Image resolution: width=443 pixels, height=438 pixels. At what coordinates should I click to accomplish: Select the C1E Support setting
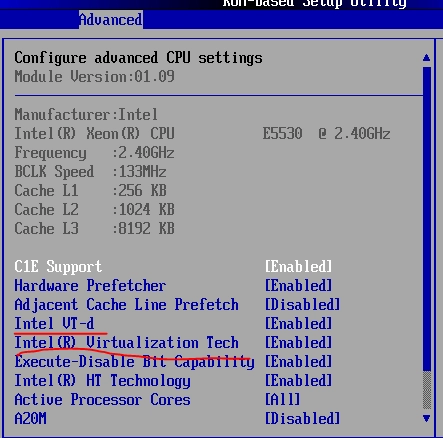[58, 267]
